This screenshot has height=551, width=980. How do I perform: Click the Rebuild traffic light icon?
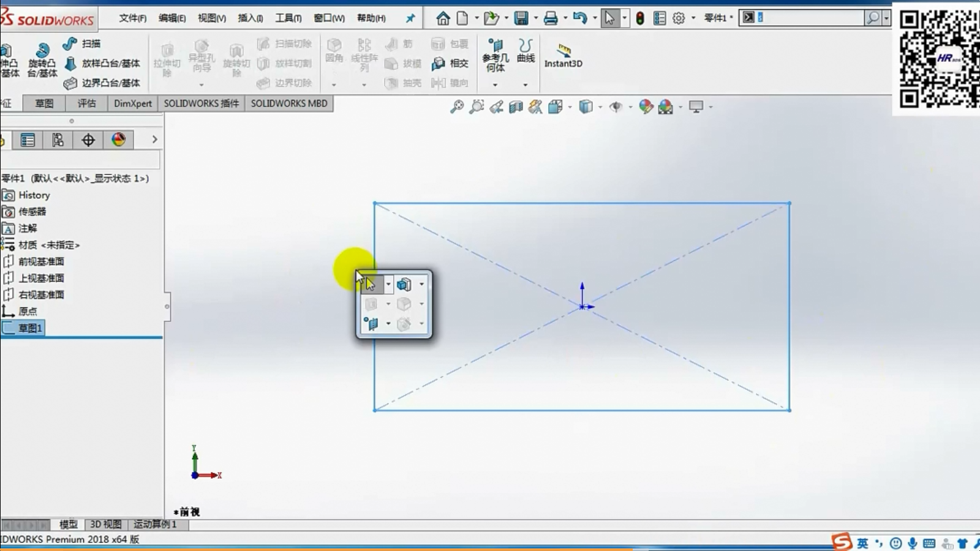click(640, 18)
